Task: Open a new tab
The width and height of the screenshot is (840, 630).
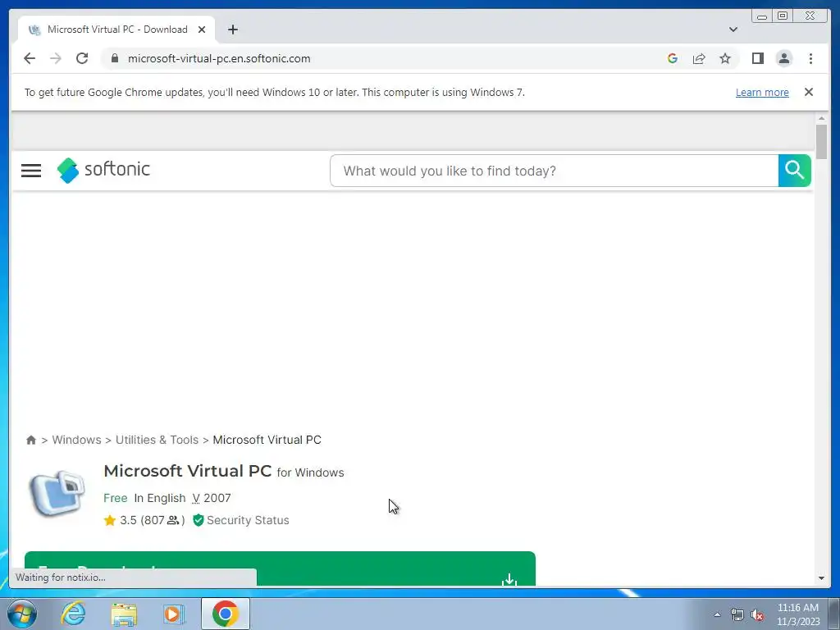Action: [x=232, y=30]
